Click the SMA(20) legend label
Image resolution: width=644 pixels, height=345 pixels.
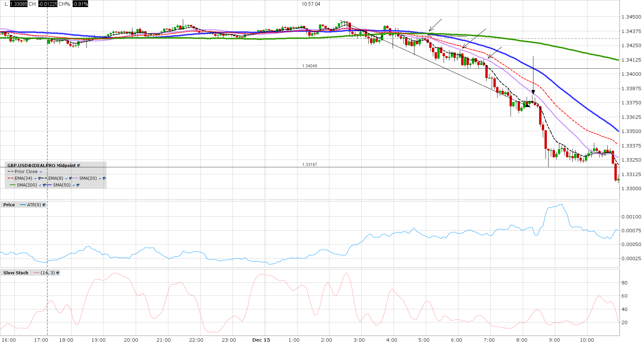click(88, 178)
